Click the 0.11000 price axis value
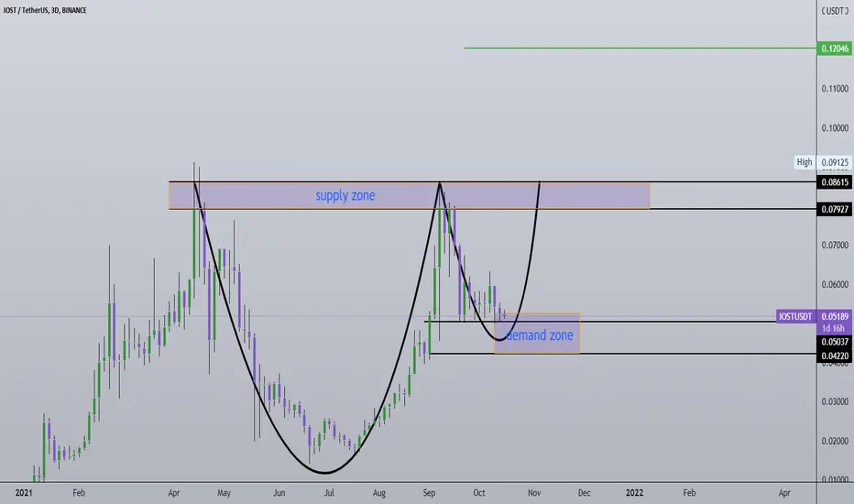 click(835, 88)
